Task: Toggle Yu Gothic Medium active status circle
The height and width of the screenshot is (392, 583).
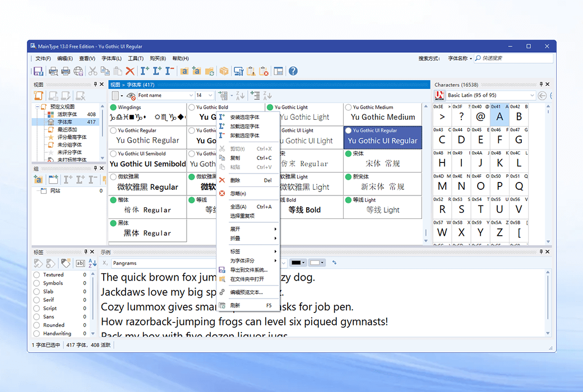Action: click(348, 108)
